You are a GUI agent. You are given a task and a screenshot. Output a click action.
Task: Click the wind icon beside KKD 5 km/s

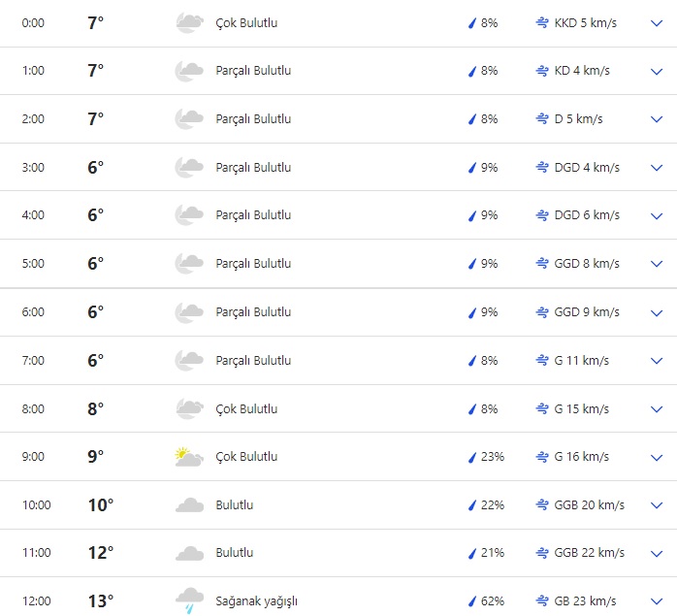541,22
